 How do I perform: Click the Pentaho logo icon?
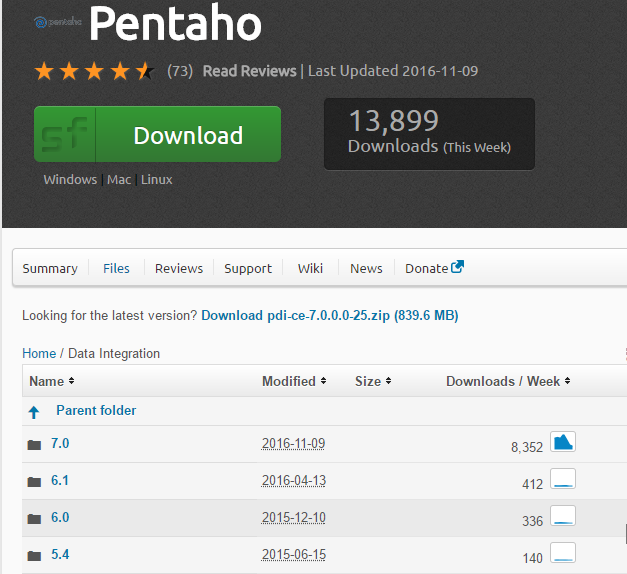58,22
